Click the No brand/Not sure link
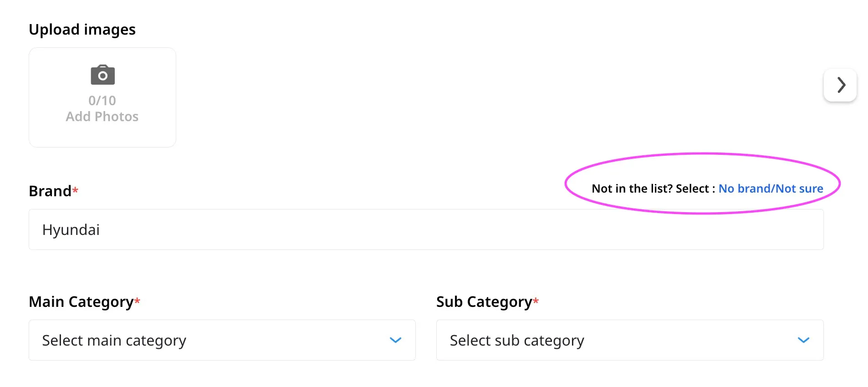The height and width of the screenshot is (387, 868). click(x=771, y=188)
